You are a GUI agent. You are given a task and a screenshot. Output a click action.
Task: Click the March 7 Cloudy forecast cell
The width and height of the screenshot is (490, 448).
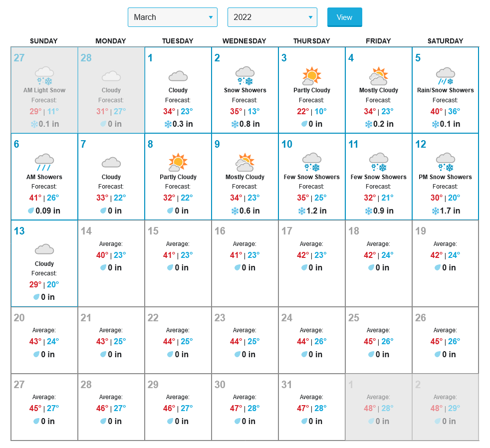tap(111, 177)
